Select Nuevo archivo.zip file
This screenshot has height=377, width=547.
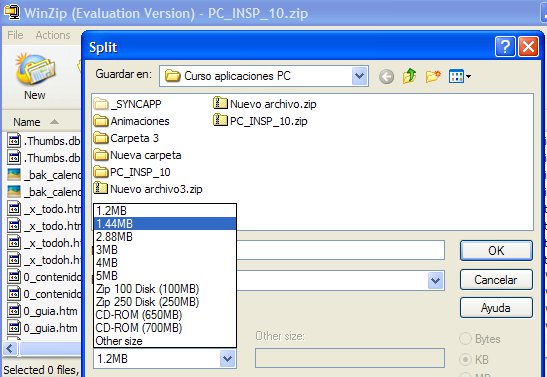click(x=265, y=104)
